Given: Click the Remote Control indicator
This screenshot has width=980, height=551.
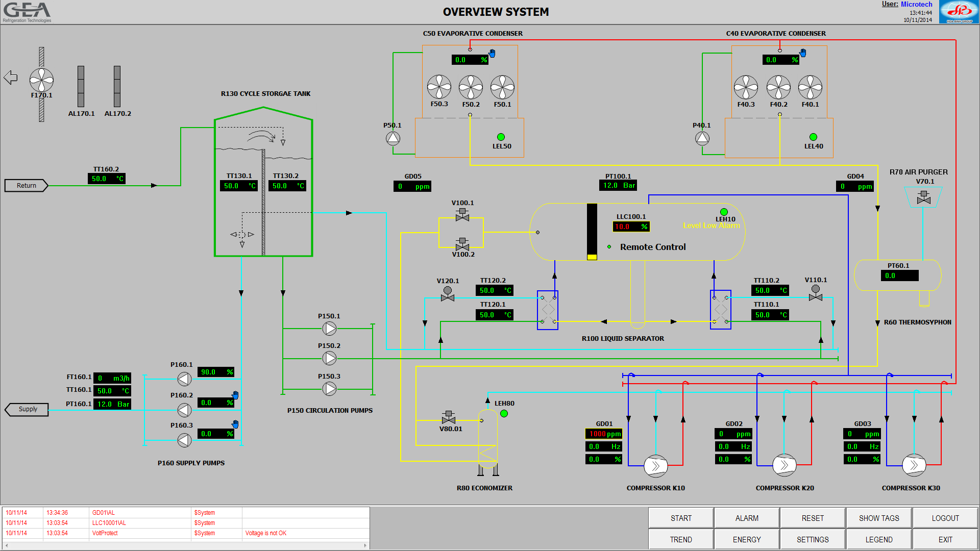Looking at the screenshot, I should point(609,247).
